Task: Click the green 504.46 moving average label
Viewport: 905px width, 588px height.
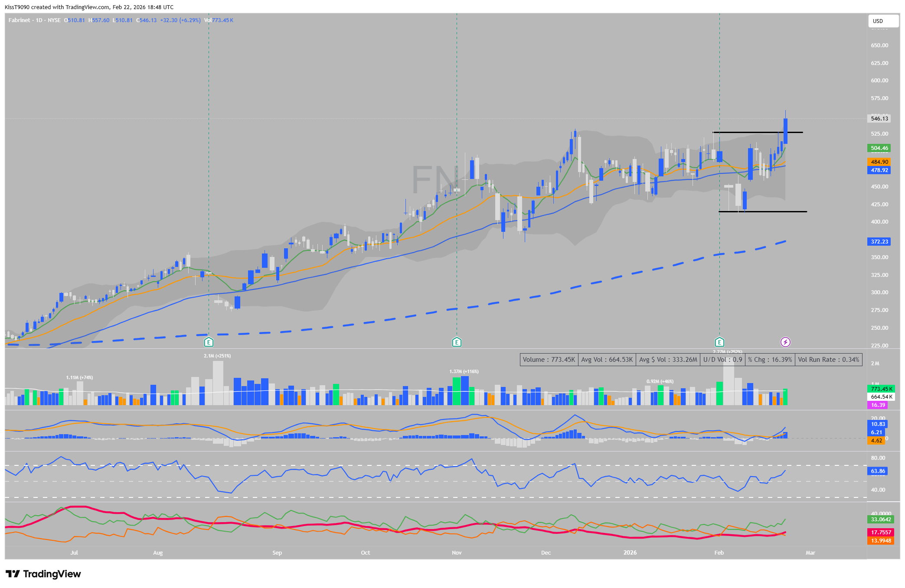Action: click(879, 148)
